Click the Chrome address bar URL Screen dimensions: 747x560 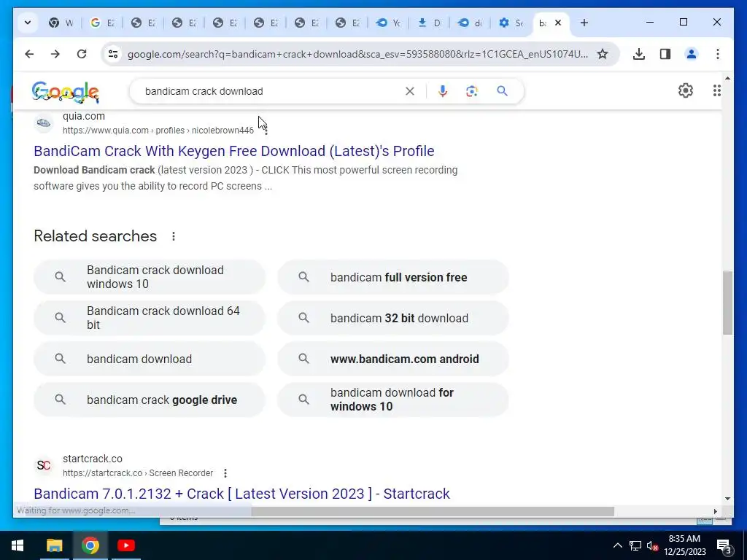357,54
